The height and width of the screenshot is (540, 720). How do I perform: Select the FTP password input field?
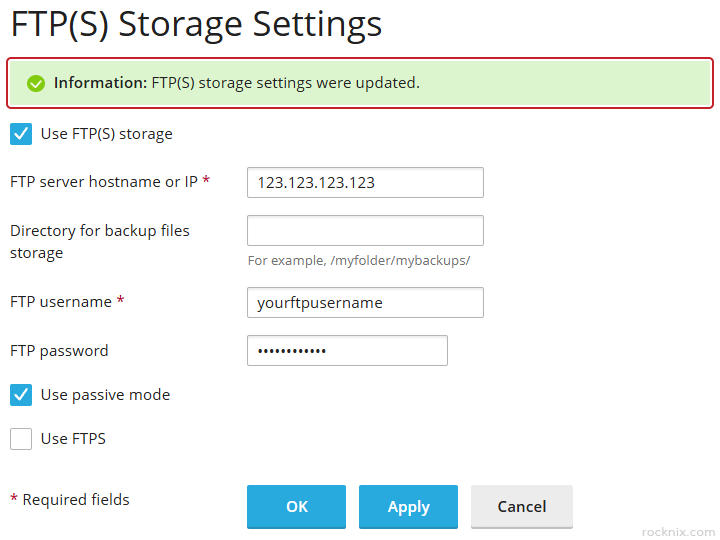click(347, 351)
